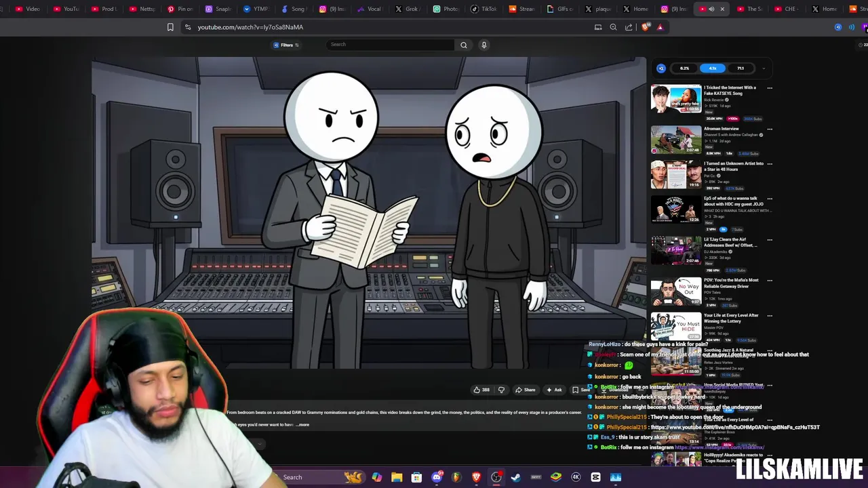This screenshot has height=488, width=868.
Task: Open the Brave Shields lion icon
Action: point(645,27)
